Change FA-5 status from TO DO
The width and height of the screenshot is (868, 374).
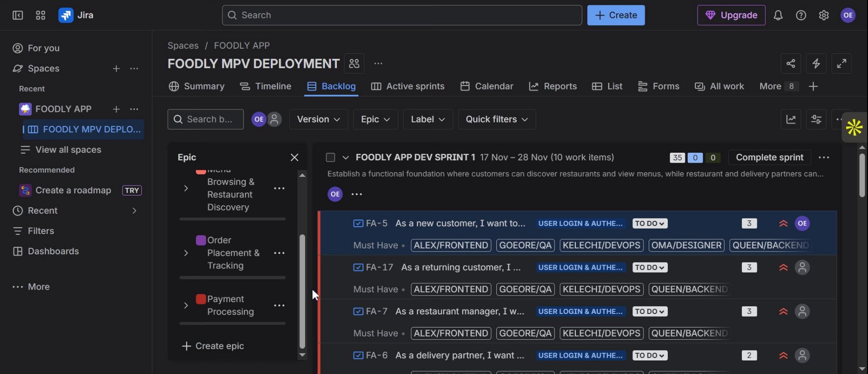pyautogui.click(x=650, y=223)
